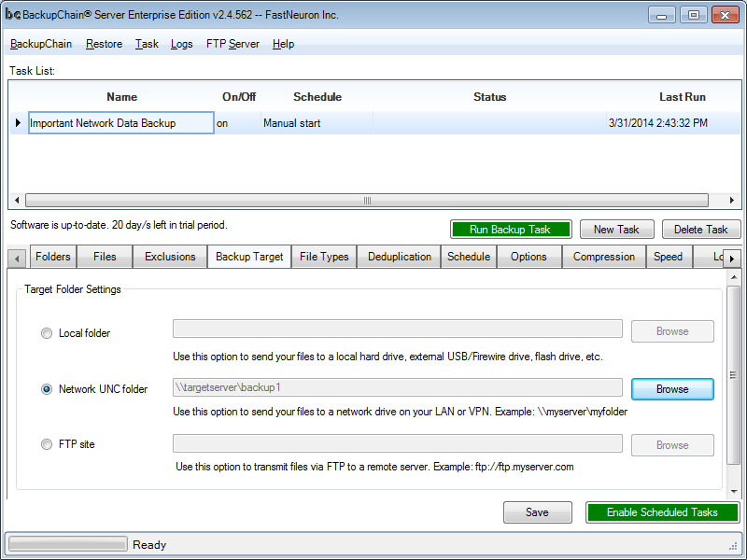747x560 pixels.
Task: Open the Task menu
Action: 147,44
